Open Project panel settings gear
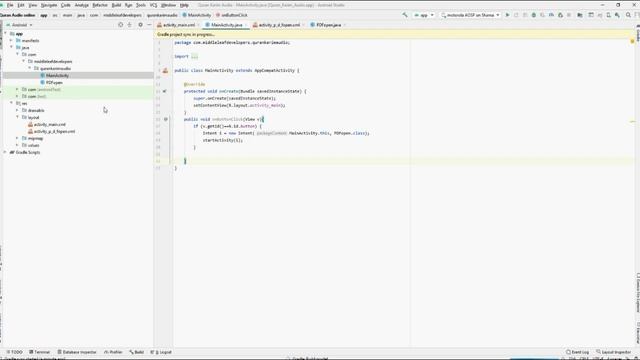This screenshot has width=640, height=360. pyautogui.click(x=140, y=25)
